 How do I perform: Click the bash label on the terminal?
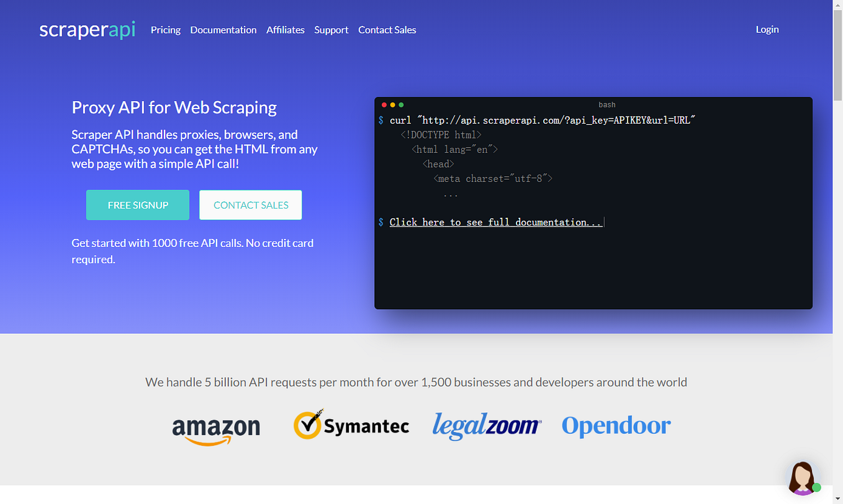pyautogui.click(x=606, y=104)
